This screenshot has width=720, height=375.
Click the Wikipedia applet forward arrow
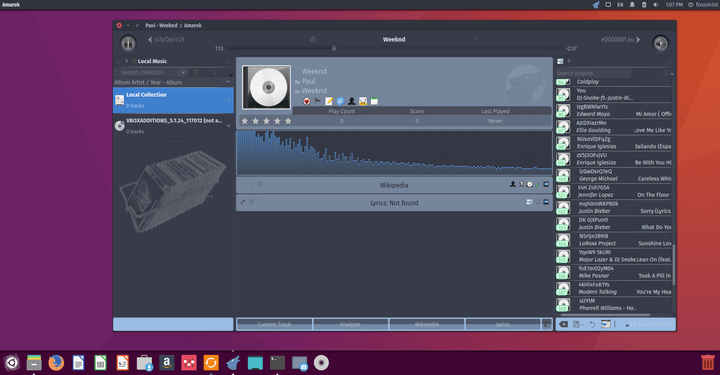(251, 185)
